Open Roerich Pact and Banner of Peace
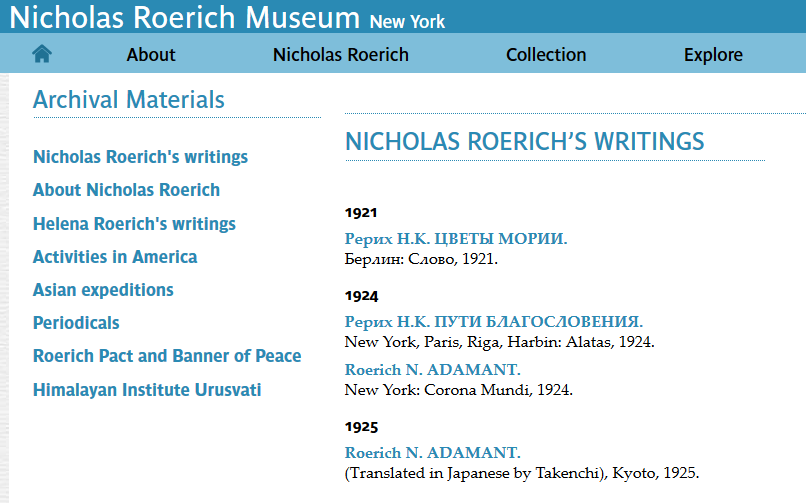The image size is (806, 503). coord(167,356)
